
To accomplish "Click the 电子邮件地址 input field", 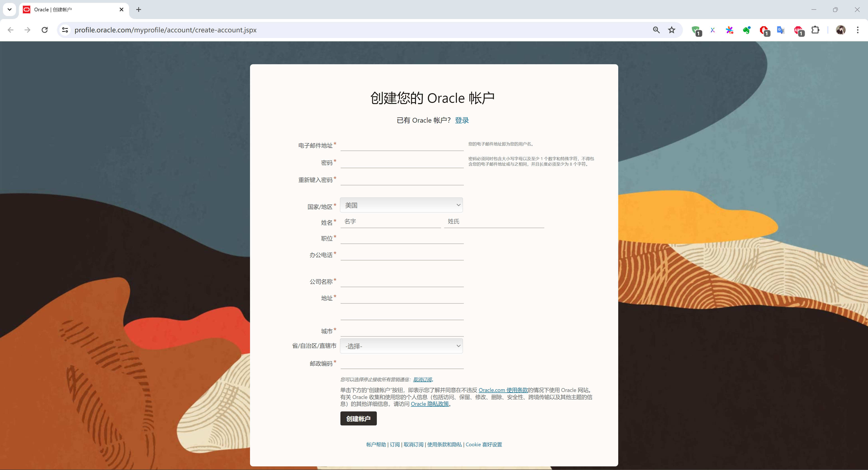I will click(402, 145).
